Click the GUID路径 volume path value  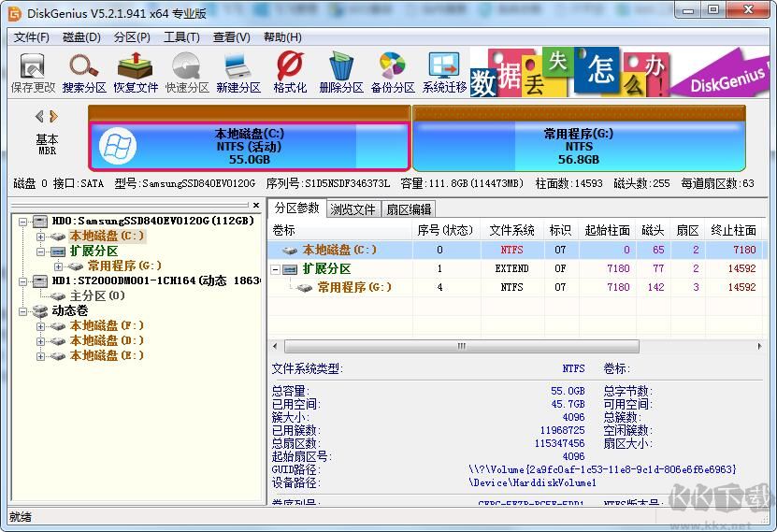pyautogui.click(x=602, y=469)
